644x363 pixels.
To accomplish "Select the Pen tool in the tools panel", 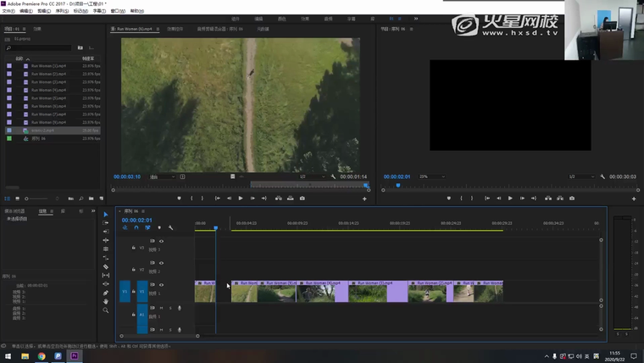I will coord(106,293).
